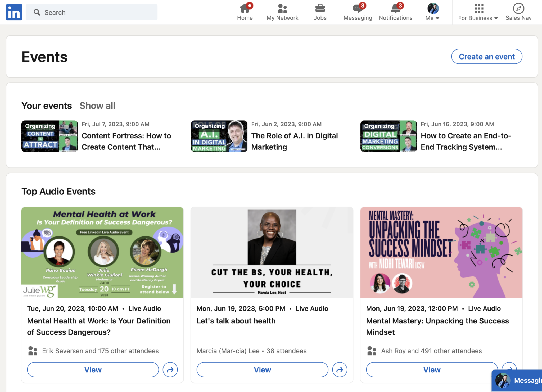The image size is (542, 392).
Task: Click the search magnifier icon
Action: tap(37, 12)
